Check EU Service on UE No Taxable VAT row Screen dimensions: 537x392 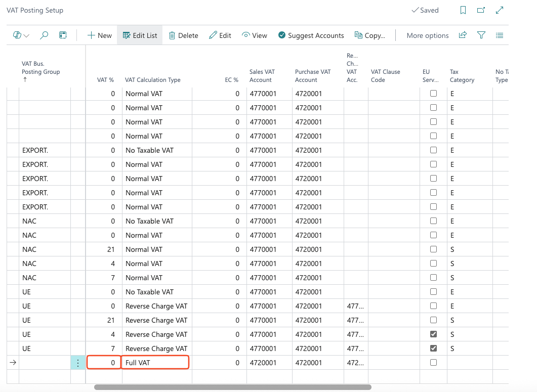(x=433, y=292)
